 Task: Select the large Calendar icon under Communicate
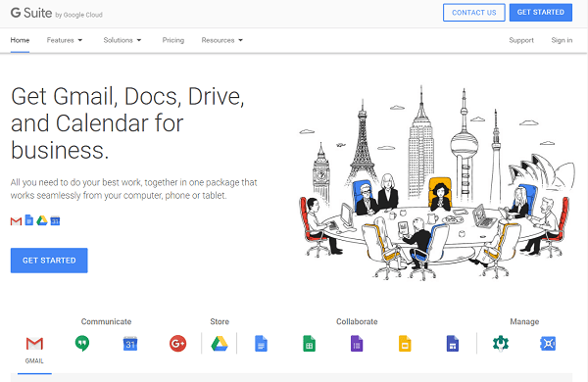pos(130,344)
